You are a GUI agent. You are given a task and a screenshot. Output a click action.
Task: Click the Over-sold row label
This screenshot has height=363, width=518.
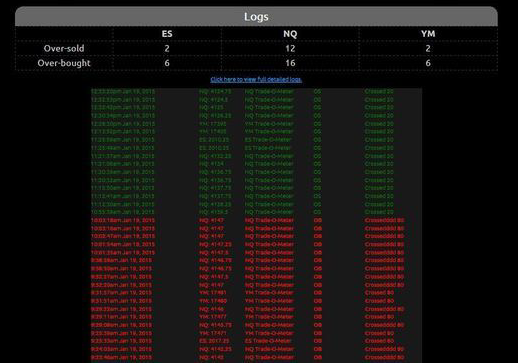tap(64, 48)
